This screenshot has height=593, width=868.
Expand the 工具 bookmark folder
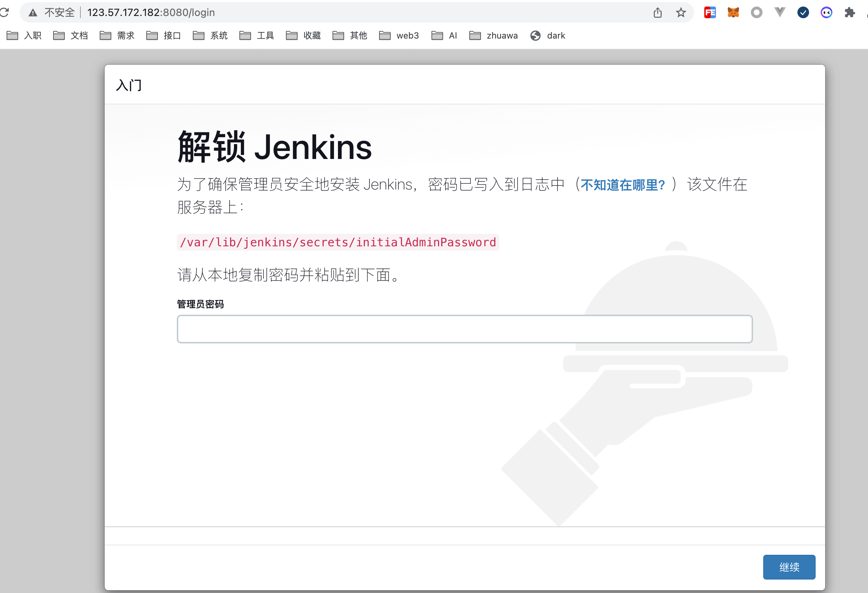pyautogui.click(x=257, y=36)
